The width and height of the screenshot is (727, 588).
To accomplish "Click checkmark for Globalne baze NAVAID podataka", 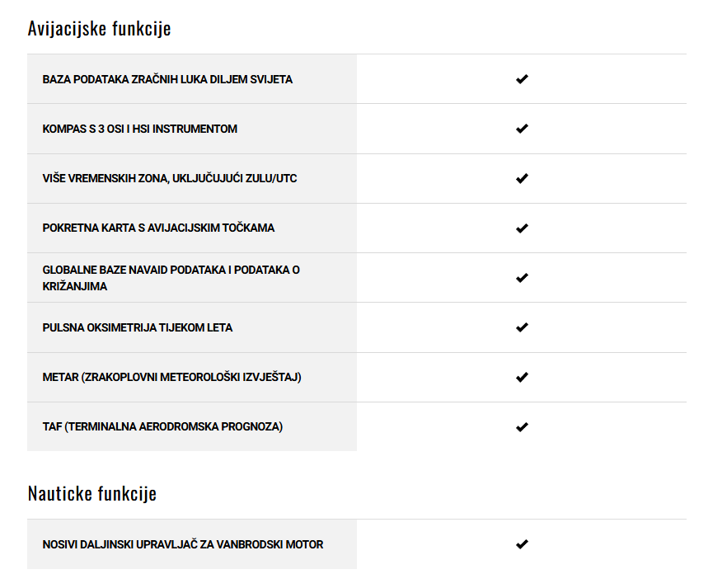I will click(x=522, y=278).
